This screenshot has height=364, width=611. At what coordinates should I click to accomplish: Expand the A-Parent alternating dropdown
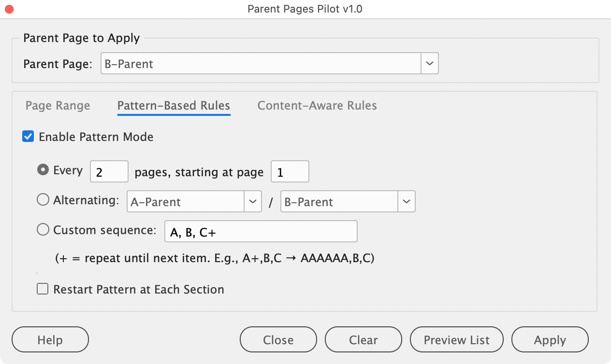click(x=253, y=202)
